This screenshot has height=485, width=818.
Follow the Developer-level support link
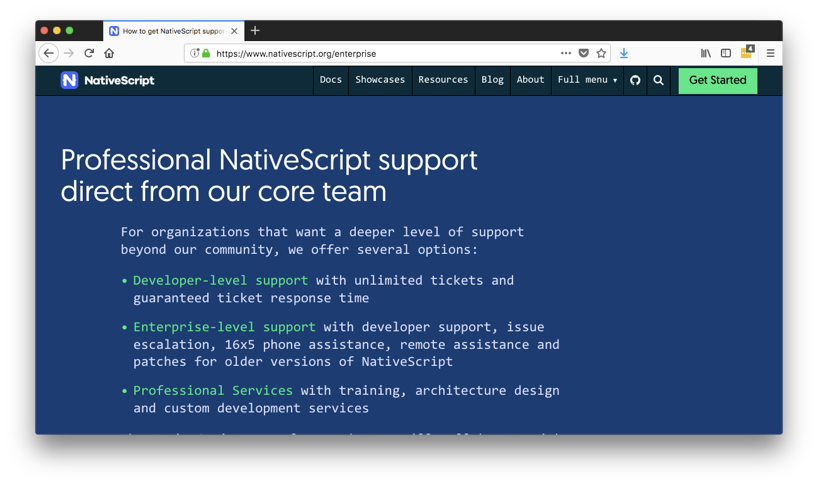coord(220,281)
